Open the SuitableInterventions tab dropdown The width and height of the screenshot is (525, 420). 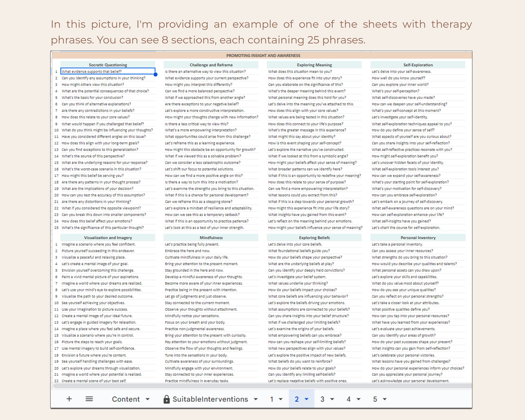(x=256, y=399)
